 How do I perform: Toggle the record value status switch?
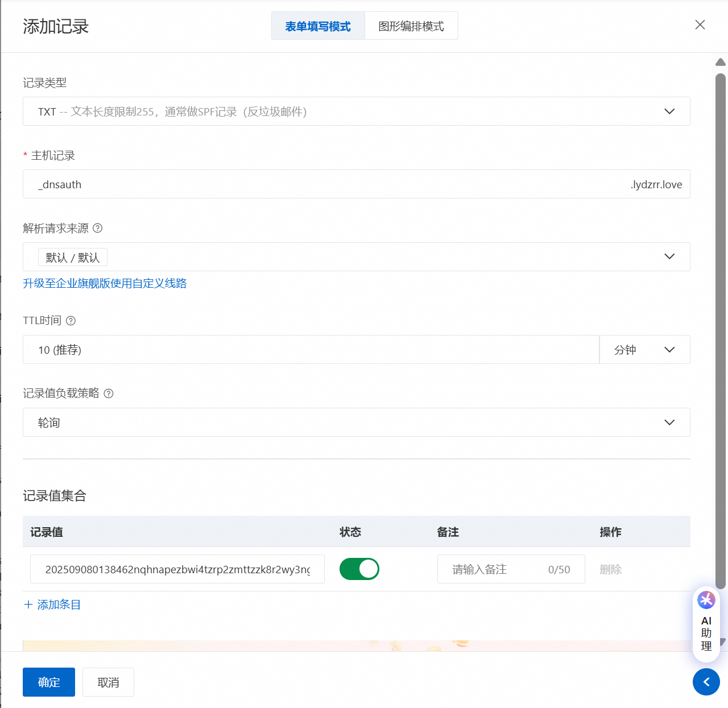(359, 569)
